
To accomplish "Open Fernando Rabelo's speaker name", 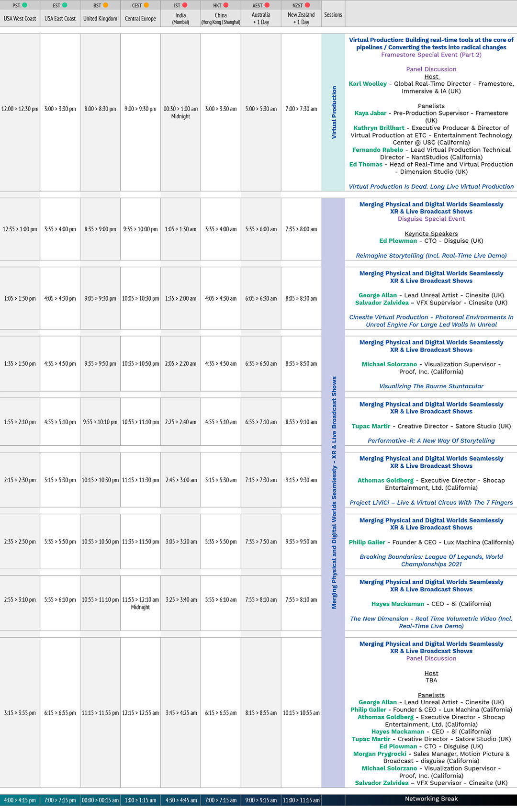I will click(x=378, y=150).
